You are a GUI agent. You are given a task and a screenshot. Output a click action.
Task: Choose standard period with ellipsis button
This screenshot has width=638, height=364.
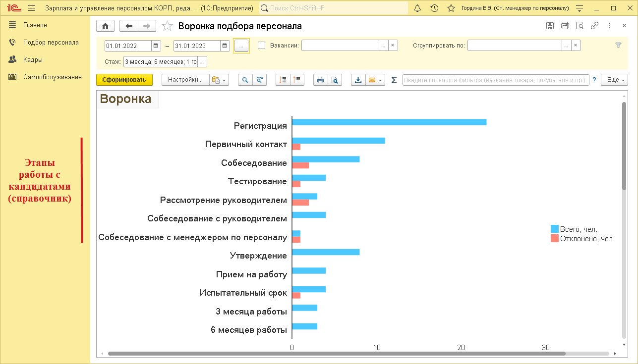pyautogui.click(x=241, y=46)
